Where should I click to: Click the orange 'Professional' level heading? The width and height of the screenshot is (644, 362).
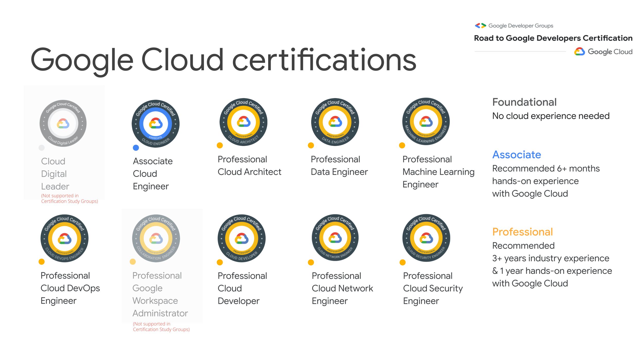(522, 232)
